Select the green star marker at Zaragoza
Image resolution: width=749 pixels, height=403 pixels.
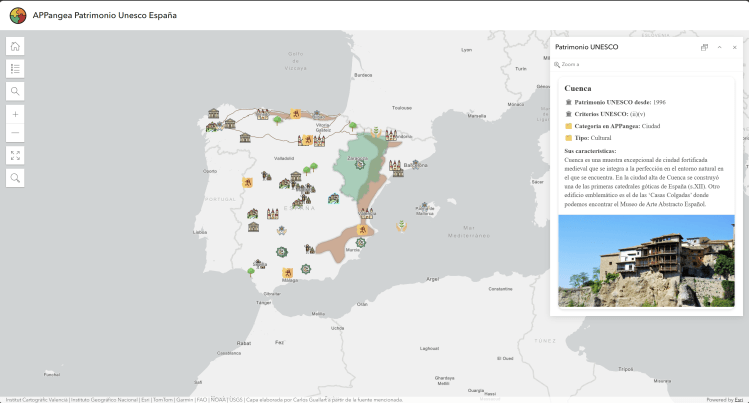[360, 164]
